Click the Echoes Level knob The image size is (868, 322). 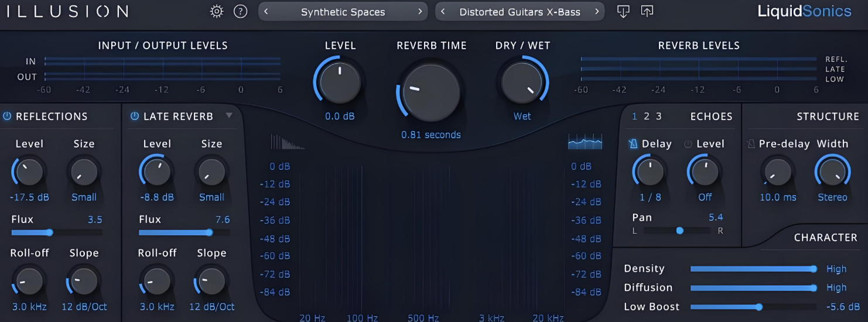[705, 172]
